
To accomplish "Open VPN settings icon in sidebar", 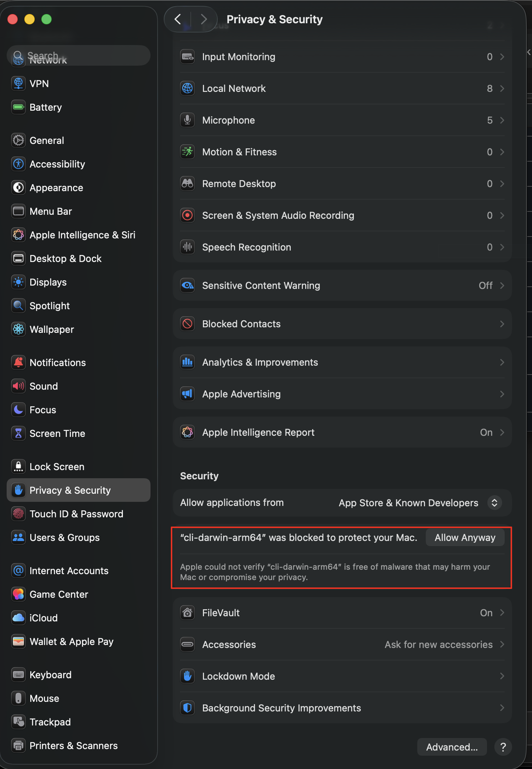I will click(x=18, y=83).
